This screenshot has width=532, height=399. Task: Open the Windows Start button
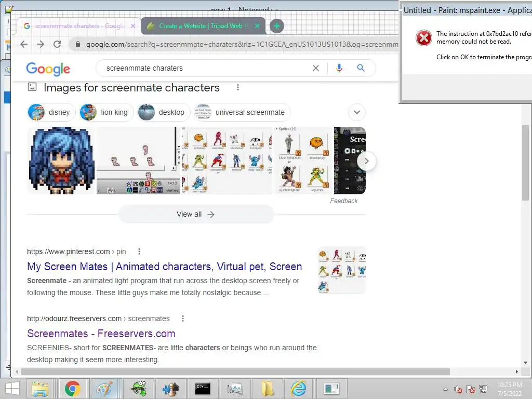[x=12, y=389]
